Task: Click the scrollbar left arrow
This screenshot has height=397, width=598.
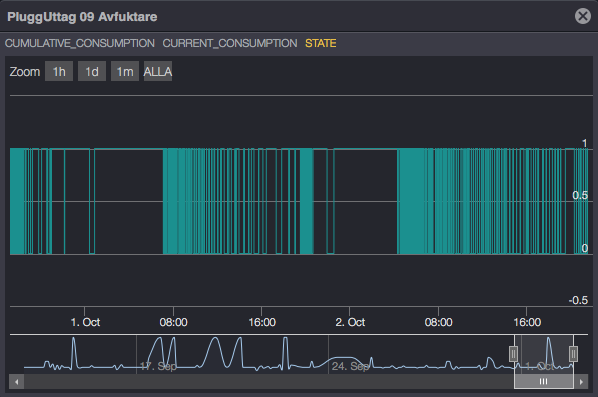Action: (x=16, y=381)
